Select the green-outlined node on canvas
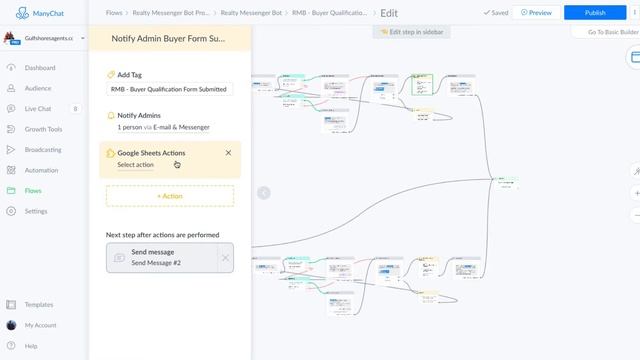The image size is (640, 360). point(422,84)
